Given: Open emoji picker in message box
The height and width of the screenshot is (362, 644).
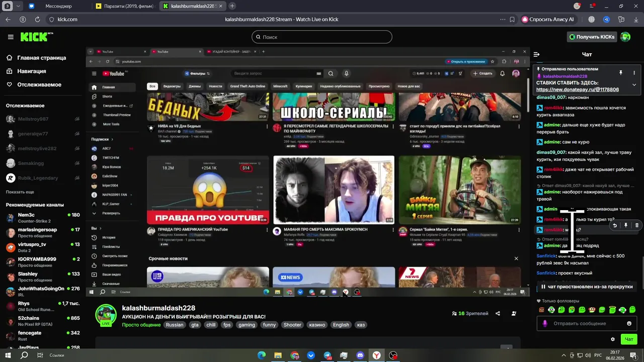Looking at the screenshot, I should click(x=629, y=323).
